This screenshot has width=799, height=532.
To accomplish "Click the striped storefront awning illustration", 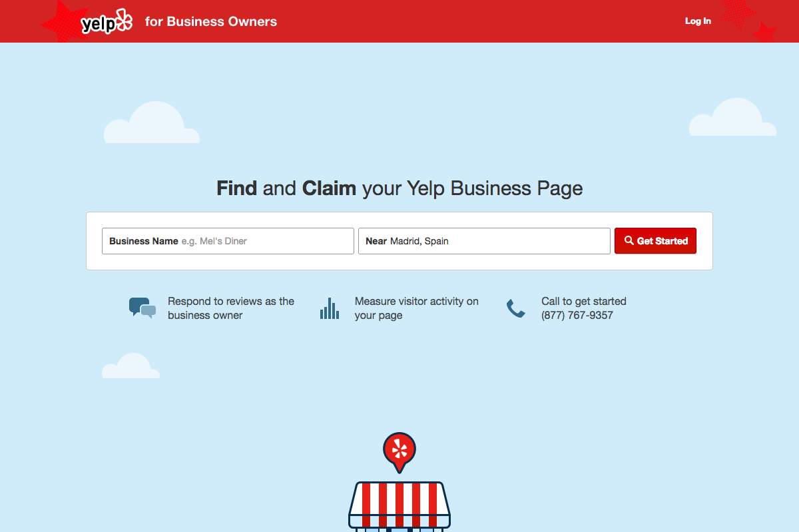I will [400, 506].
